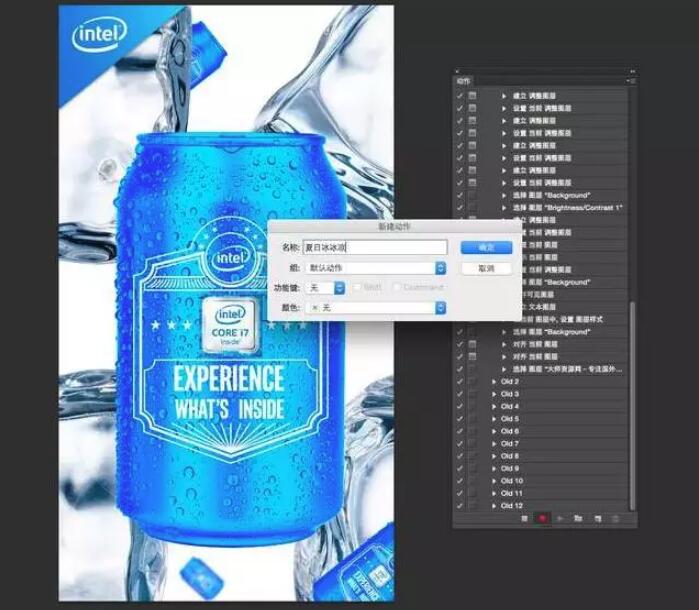The height and width of the screenshot is (610, 699).
Task: Tick the Shift checkbox
Action: coord(356,287)
